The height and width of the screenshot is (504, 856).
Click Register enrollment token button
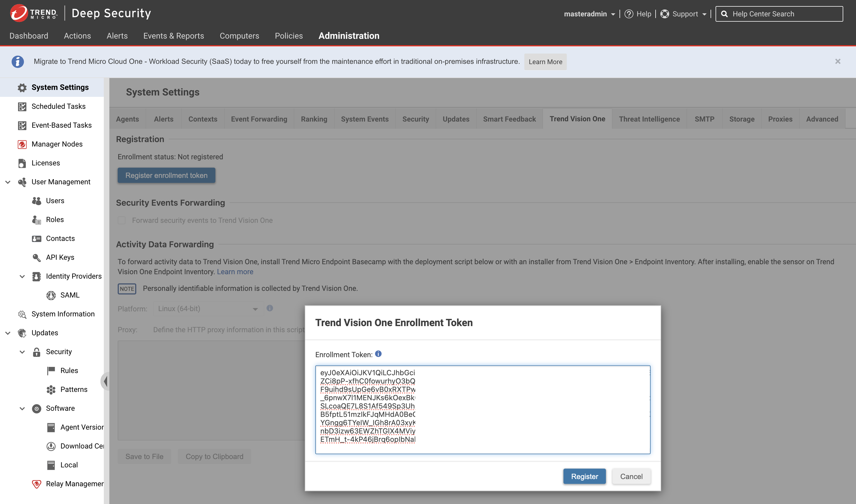pyautogui.click(x=167, y=175)
